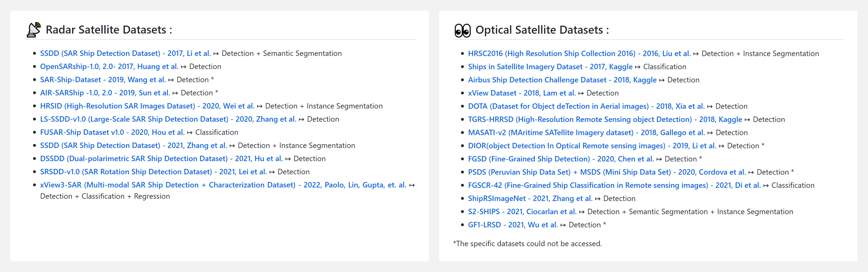This screenshot has width=868, height=272.
Task: Follow the xView Dataset 2018 Lam link
Action: (x=522, y=93)
